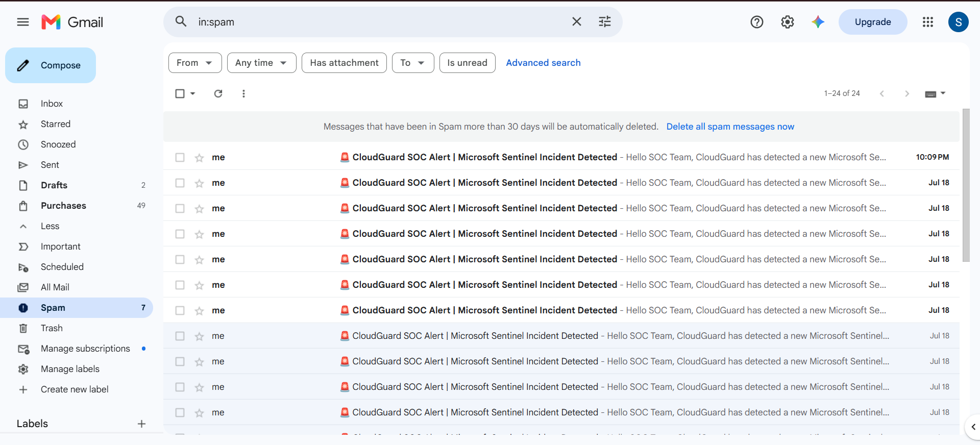Viewport: 980px width, 445px height.
Task: Open the From filter dropdown
Action: tap(195, 63)
